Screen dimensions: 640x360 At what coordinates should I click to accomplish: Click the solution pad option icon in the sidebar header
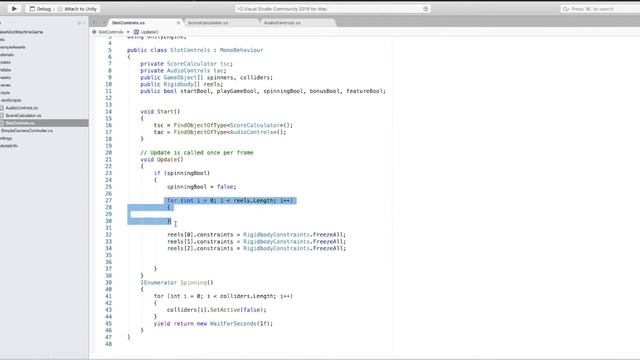(79, 23)
